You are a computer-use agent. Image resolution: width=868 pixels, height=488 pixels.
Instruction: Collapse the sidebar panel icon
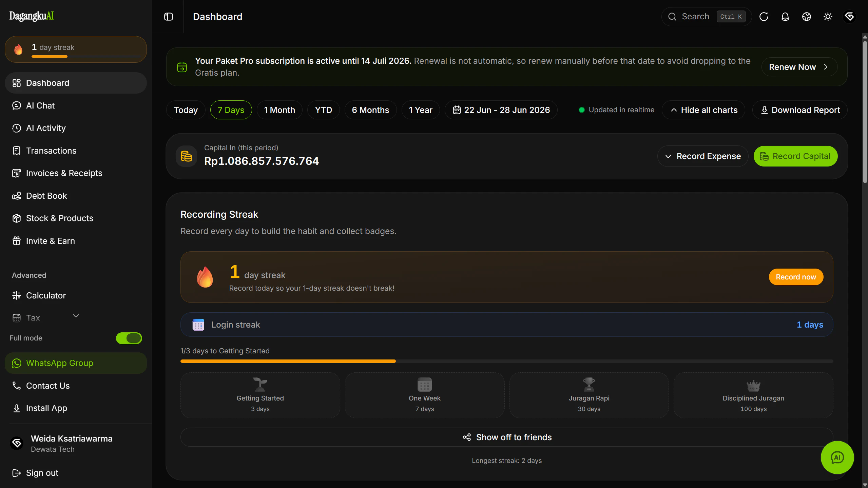click(169, 17)
